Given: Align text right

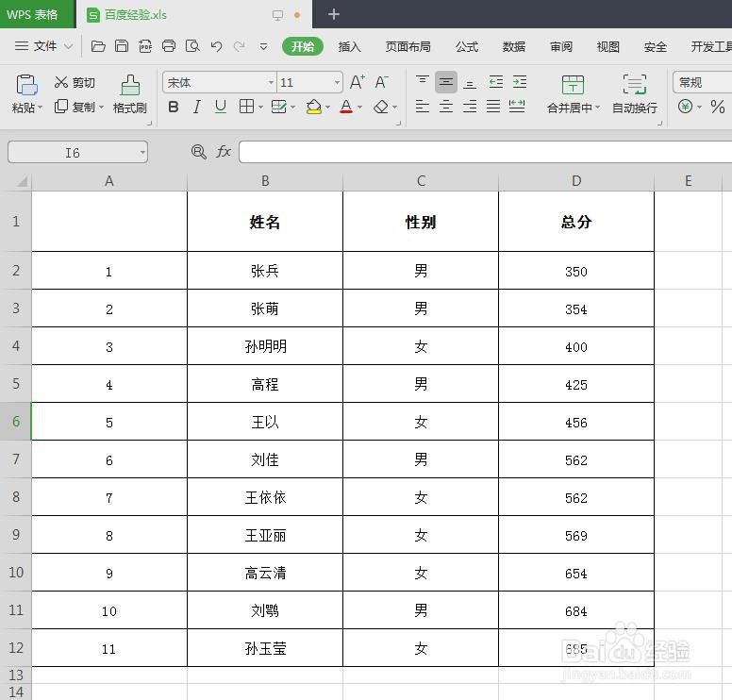Looking at the screenshot, I should coord(470,107).
